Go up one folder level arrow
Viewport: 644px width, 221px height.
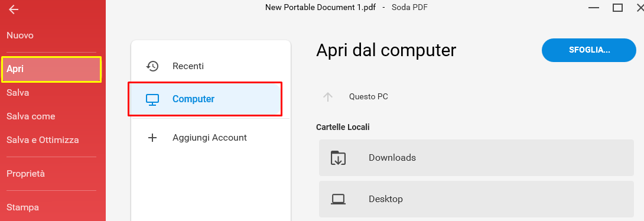327,97
